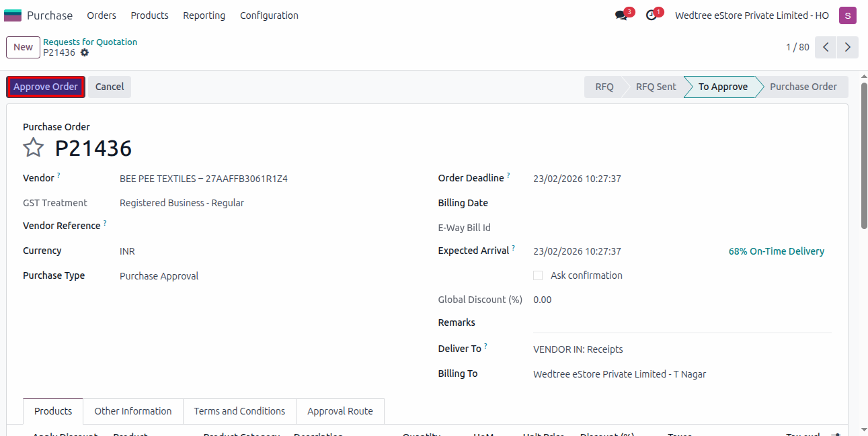868x436 pixels.
Task: Click the Requests for Quotation breadcrumb link
Action: pyautogui.click(x=90, y=42)
